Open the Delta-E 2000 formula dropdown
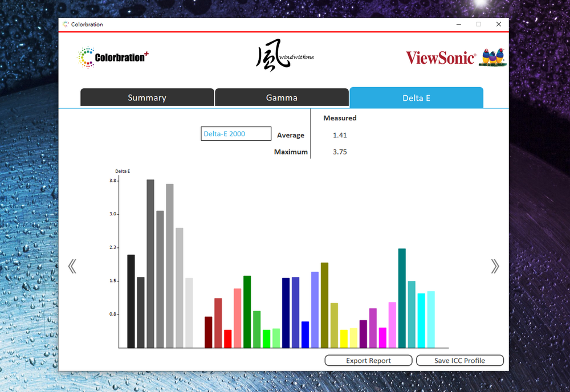This screenshot has width=570, height=392. point(236,134)
